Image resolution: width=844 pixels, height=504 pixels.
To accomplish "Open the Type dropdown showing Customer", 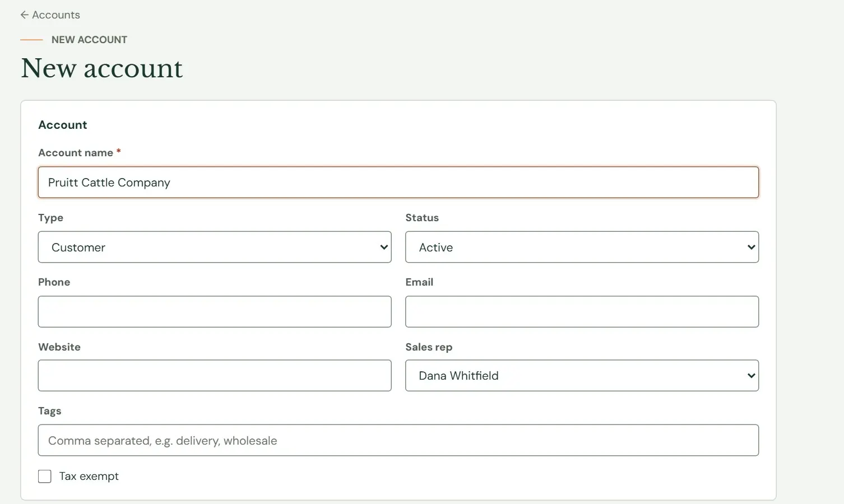I will click(x=215, y=247).
